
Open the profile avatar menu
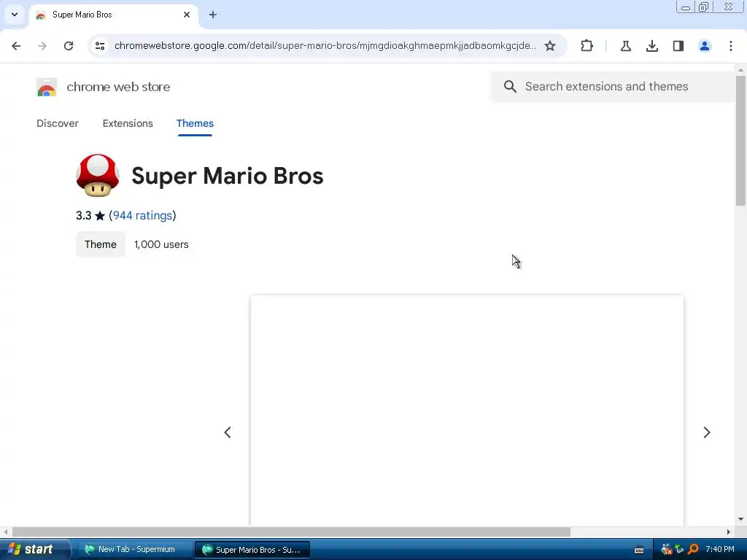click(705, 46)
